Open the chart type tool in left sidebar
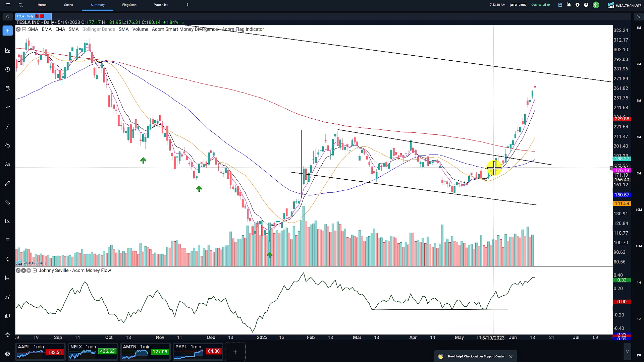Image resolution: width=644 pixels, height=362 pixels. [7, 51]
